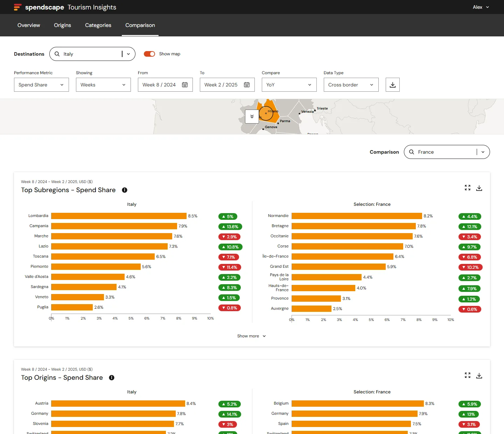The image size is (504, 434).
Task: Switch to the Overview tab
Action: click(29, 25)
